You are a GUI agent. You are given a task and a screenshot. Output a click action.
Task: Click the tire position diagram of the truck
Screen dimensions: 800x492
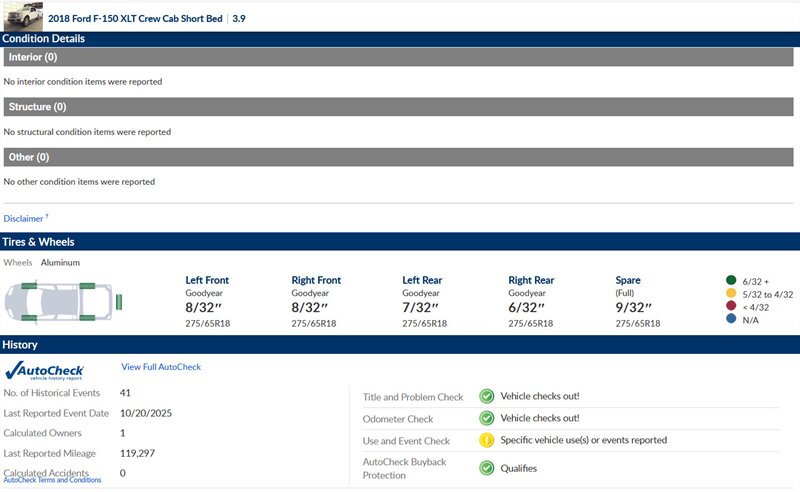click(x=64, y=299)
